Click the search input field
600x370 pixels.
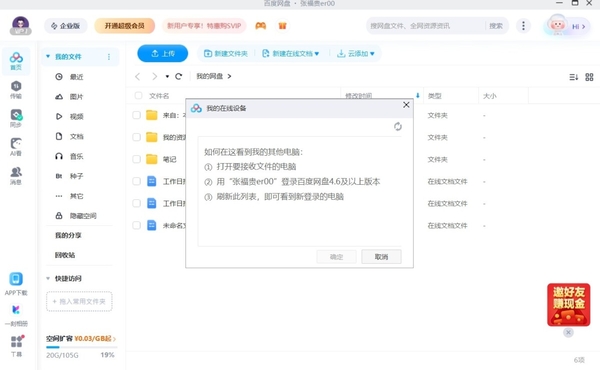[425, 26]
